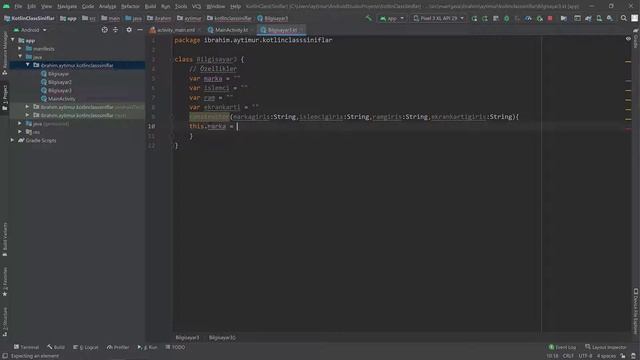Click the constructor keyword in the code
The width and height of the screenshot is (640, 360).
pyautogui.click(x=209, y=117)
